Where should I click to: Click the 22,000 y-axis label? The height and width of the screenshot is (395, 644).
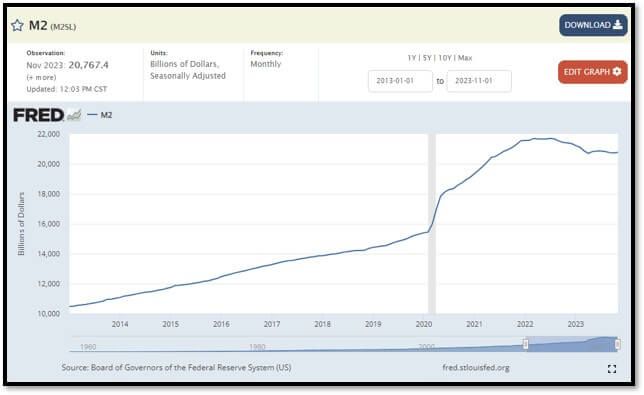48,134
